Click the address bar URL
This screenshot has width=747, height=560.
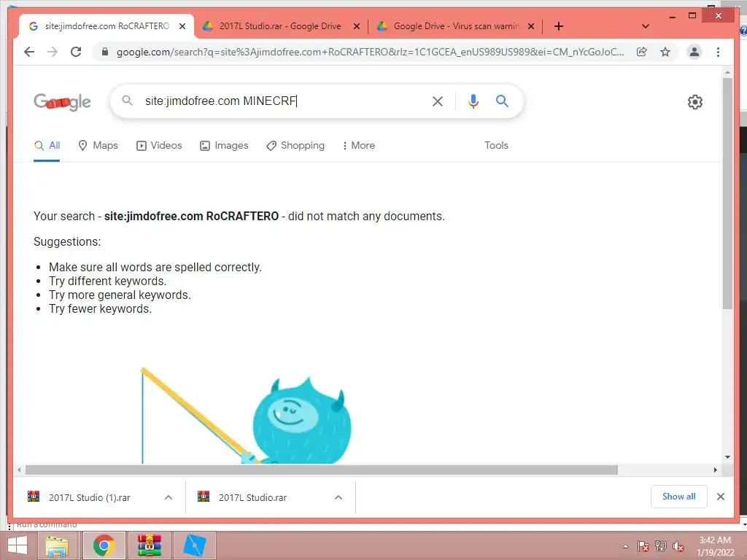coord(370,52)
